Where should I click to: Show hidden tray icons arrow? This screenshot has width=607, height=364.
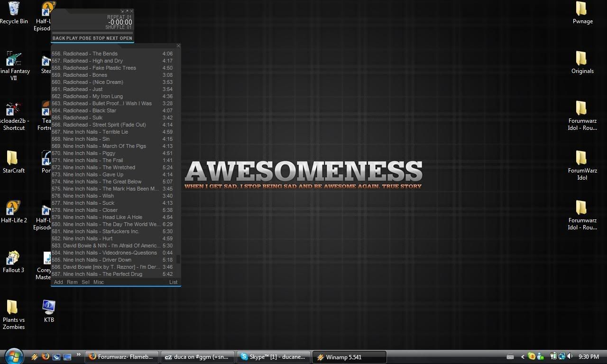tap(523, 357)
